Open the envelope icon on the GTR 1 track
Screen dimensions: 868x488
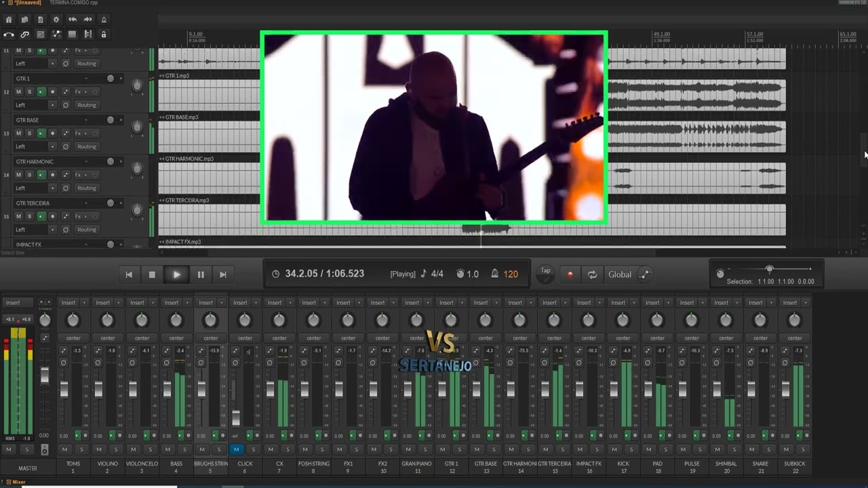pyautogui.click(x=66, y=91)
